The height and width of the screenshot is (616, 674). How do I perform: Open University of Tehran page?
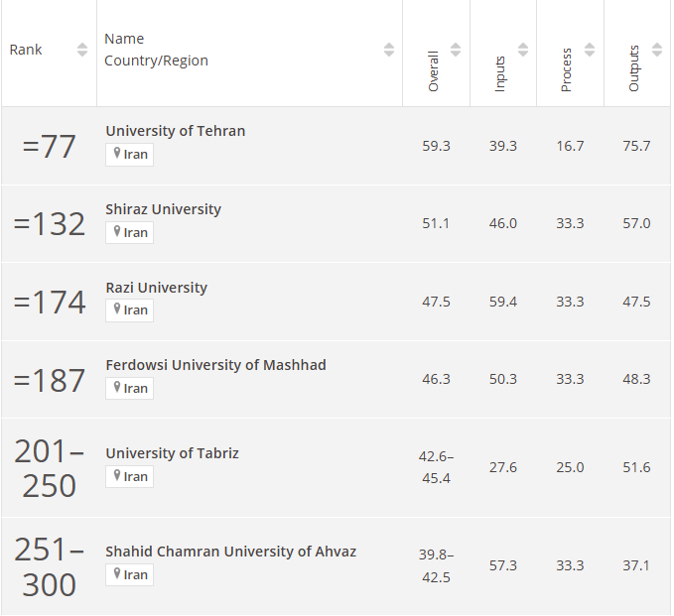coord(175,131)
